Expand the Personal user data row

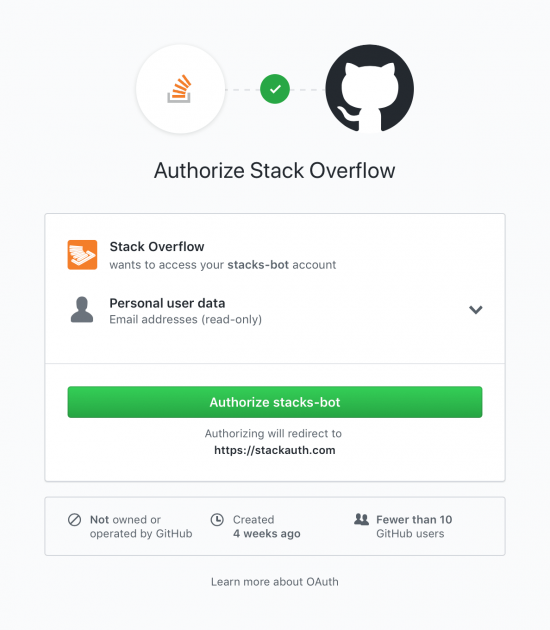(x=275, y=310)
